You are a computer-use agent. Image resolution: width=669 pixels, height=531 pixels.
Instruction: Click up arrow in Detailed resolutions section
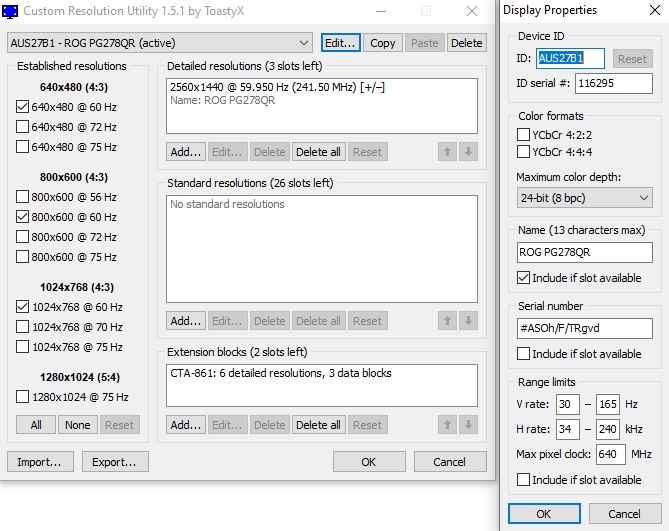tap(449, 152)
